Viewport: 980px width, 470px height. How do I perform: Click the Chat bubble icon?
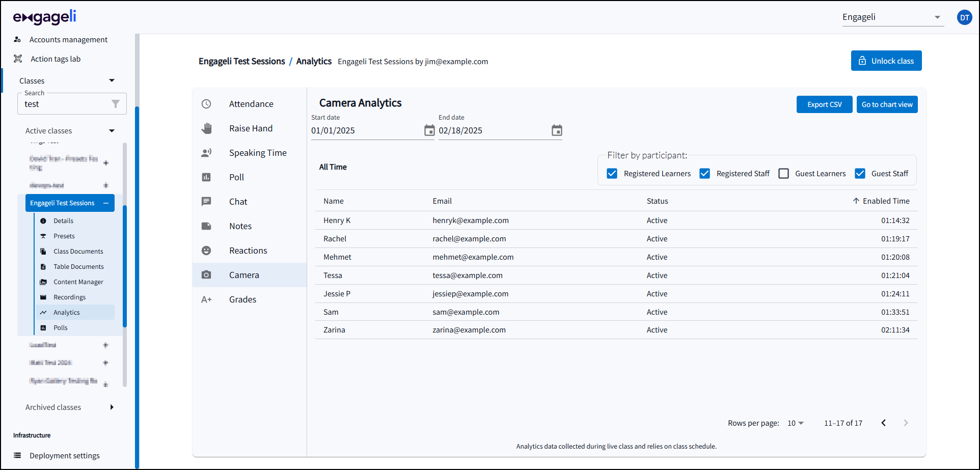[206, 202]
